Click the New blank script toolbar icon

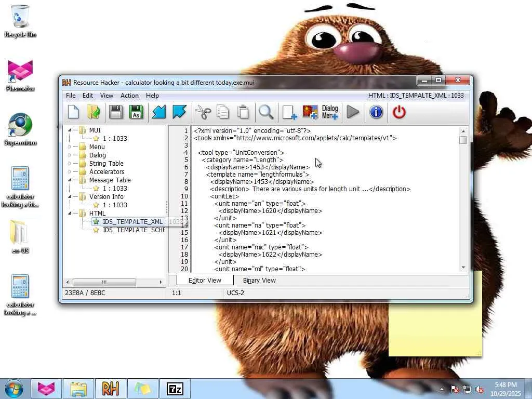pos(73,112)
